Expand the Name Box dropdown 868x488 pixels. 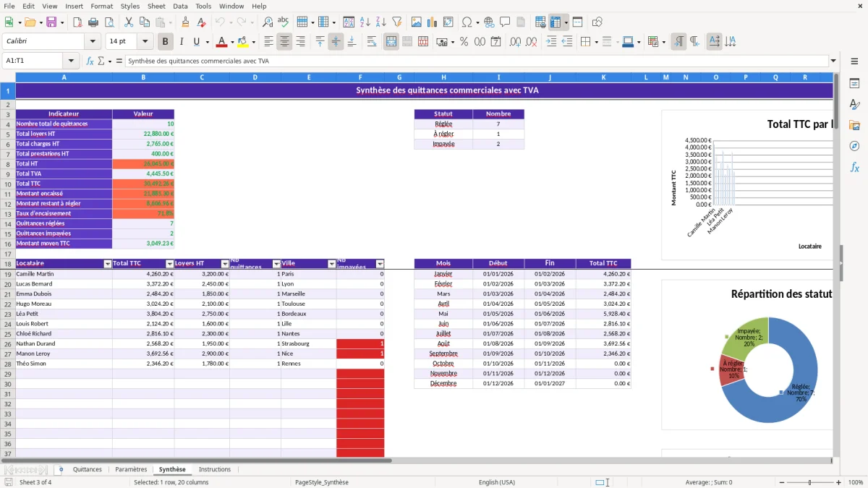[71, 61]
